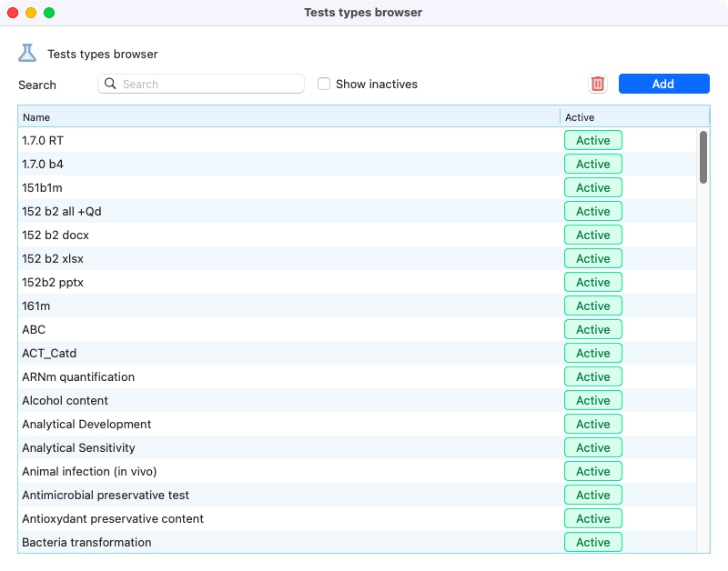Click Active badge for 152 b2 xlsx
Screen dimensions: 728x571
pos(593,258)
